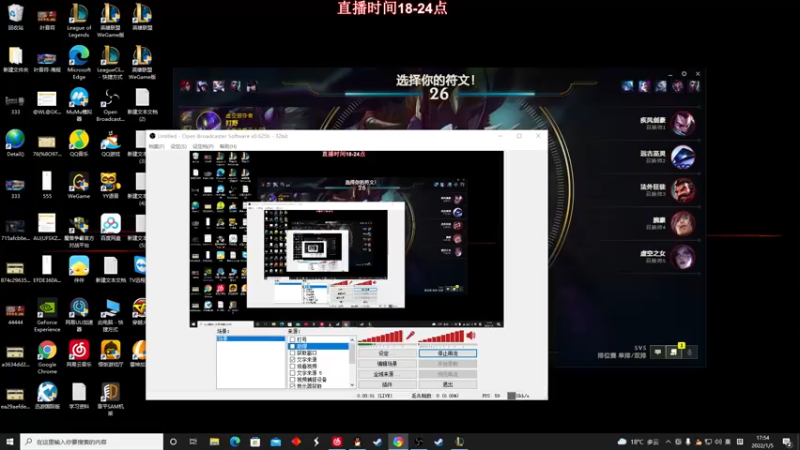
Task: Open the 学习资料 file on the desktop
Action: pyautogui.click(x=79, y=396)
